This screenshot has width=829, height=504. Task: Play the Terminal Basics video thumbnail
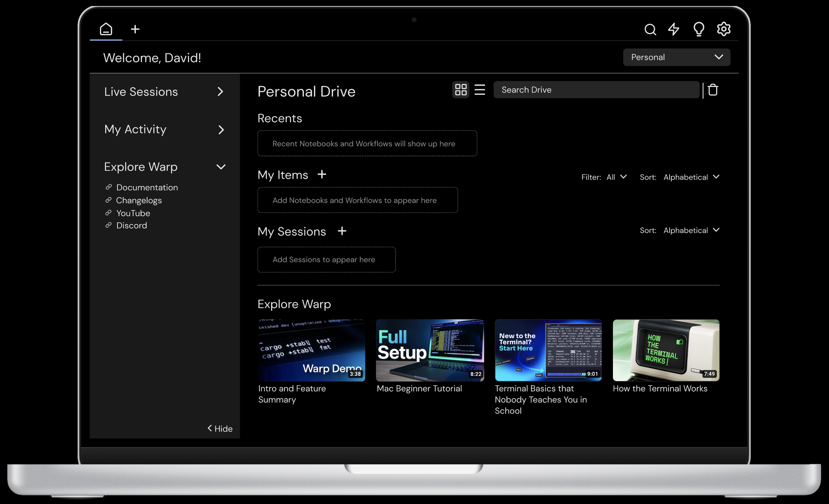548,350
